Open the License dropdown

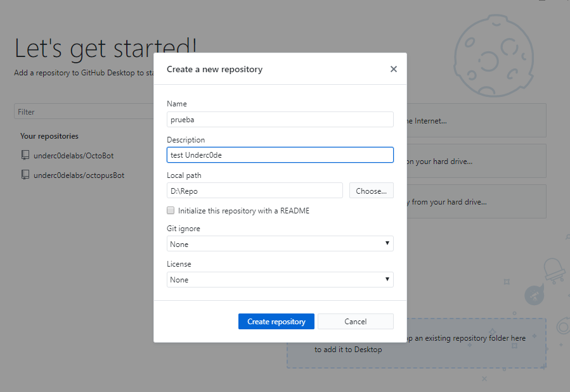[280, 279]
